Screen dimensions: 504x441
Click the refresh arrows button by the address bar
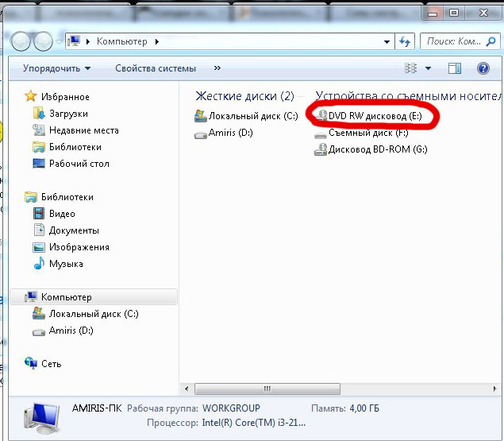pos(405,41)
